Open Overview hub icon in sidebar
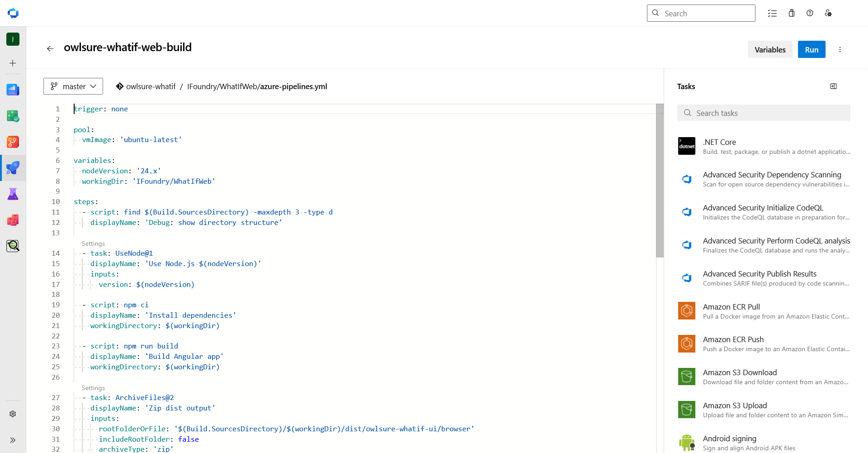Screen dimensions: 868x453 click(13, 90)
